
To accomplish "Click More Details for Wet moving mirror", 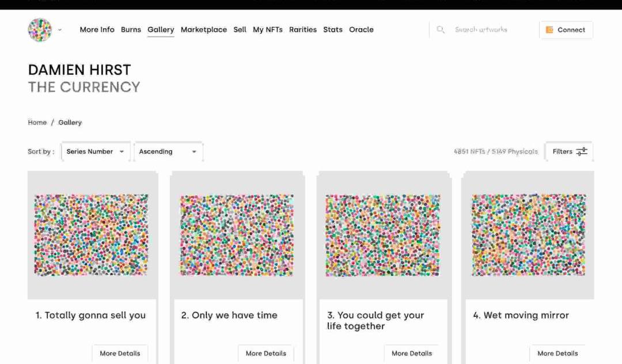I will click(x=557, y=353).
